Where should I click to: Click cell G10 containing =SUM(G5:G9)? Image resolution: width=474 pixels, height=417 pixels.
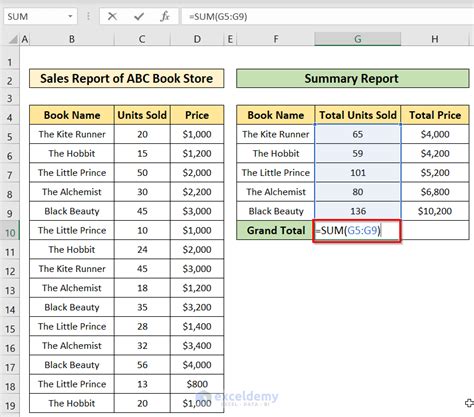(x=358, y=230)
